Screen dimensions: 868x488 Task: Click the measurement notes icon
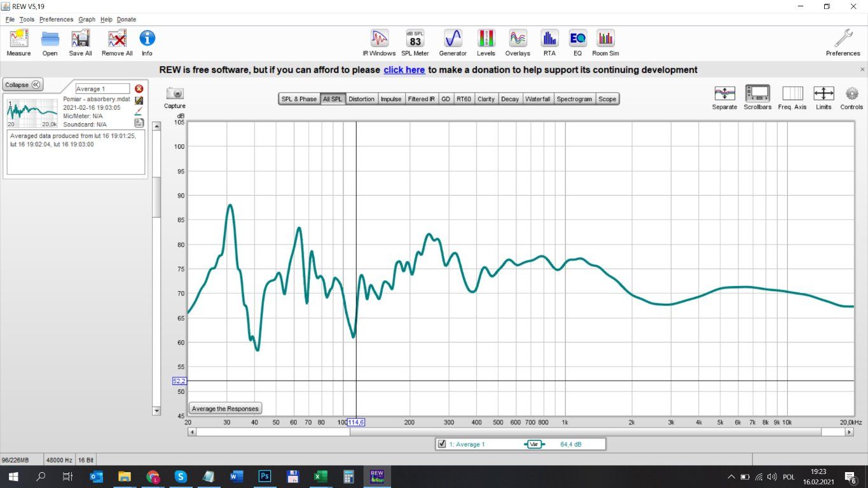click(x=139, y=123)
